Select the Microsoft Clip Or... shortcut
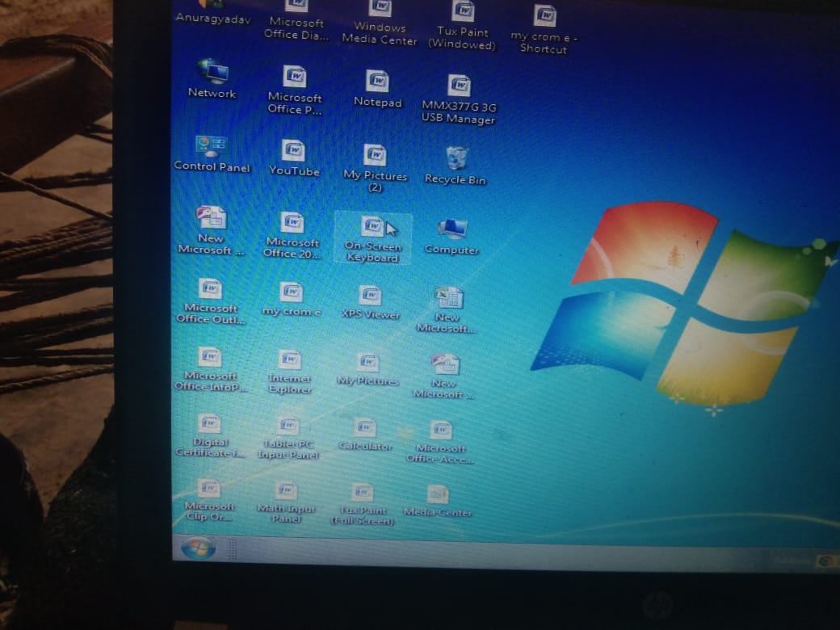The width and height of the screenshot is (840, 630). (209, 500)
